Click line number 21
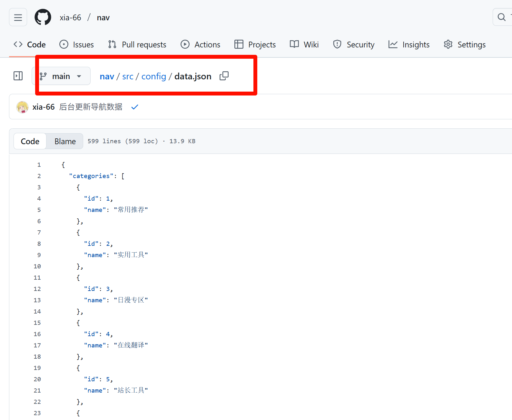This screenshot has height=420, width=512. pyautogui.click(x=37, y=391)
